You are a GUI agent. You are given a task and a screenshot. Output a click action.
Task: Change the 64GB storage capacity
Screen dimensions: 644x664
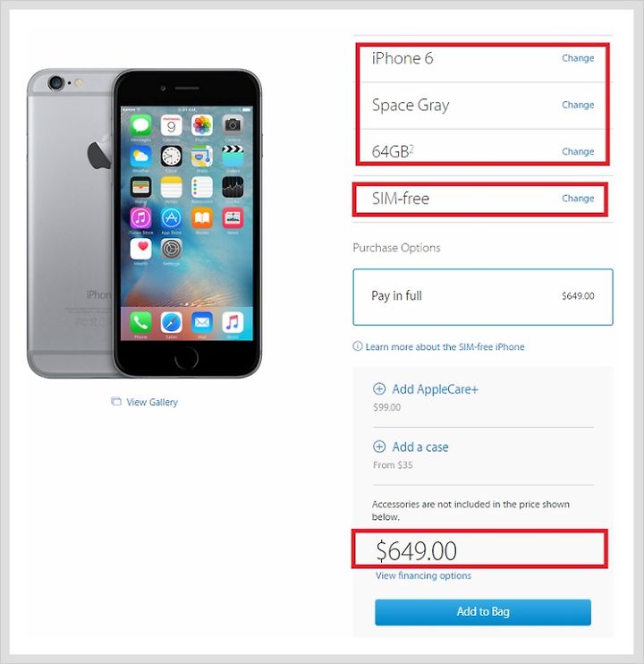[x=578, y=151]
